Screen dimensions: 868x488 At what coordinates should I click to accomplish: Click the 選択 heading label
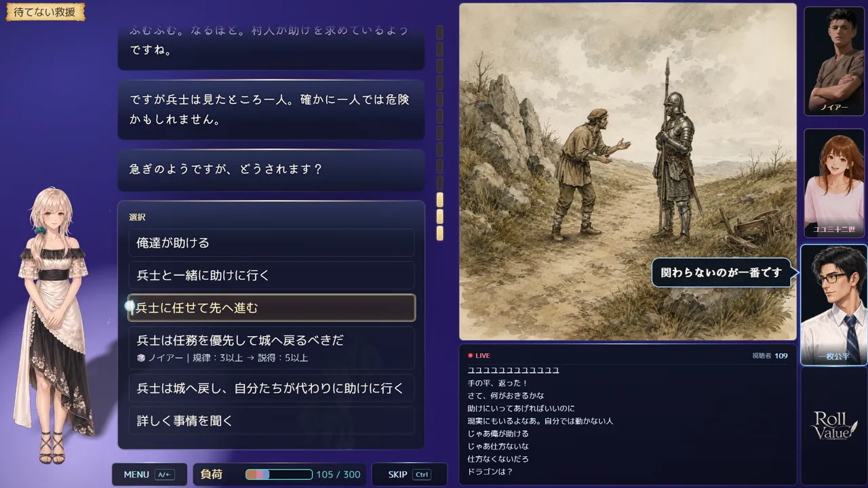point(137,218)
